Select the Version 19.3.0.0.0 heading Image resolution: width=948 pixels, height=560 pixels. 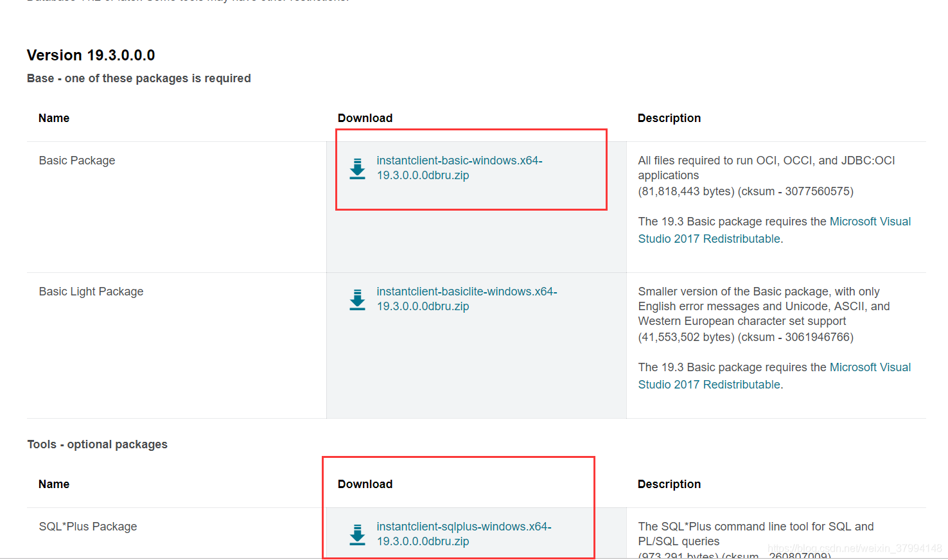(x=91, y=55)
